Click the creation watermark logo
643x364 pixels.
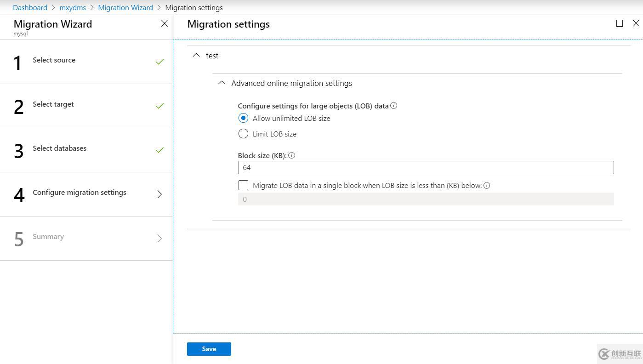click(618, 354)
